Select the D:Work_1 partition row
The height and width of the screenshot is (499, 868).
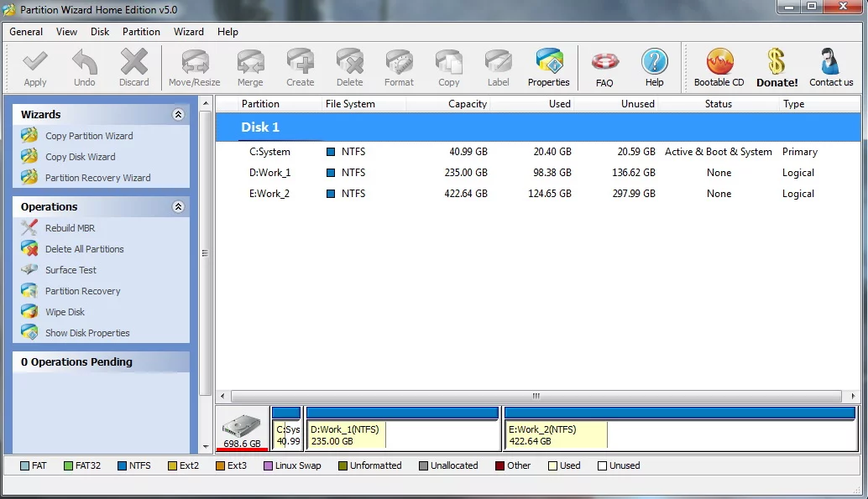pyautogui.click(x=269, y=173)
